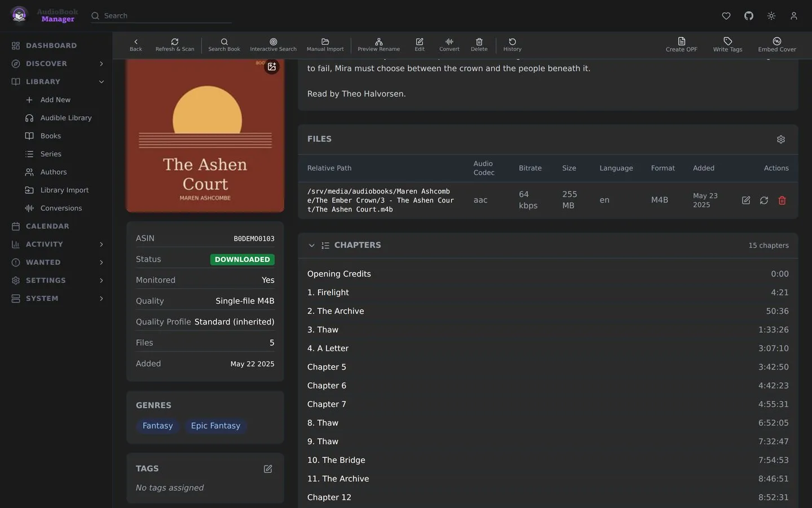Image resolution: width=812 pixels, height=508 pixels.
Task: Click The Ashen Court cover thumbnail
Action: (x=205, y=135)
